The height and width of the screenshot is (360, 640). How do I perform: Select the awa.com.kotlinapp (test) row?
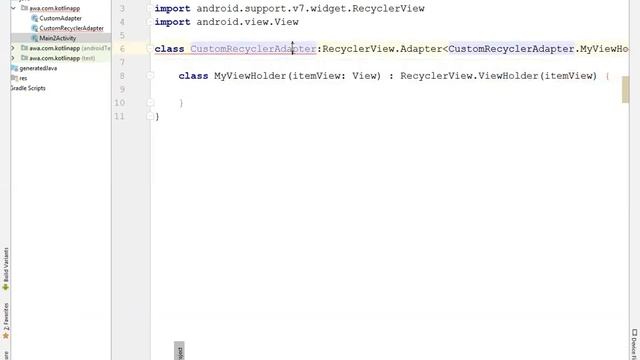coord(62,58)
